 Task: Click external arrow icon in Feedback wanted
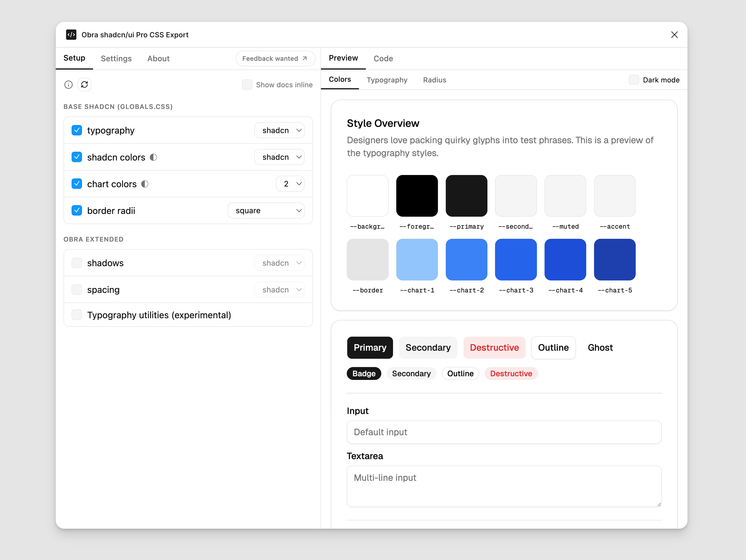click(x=305, y=58)
